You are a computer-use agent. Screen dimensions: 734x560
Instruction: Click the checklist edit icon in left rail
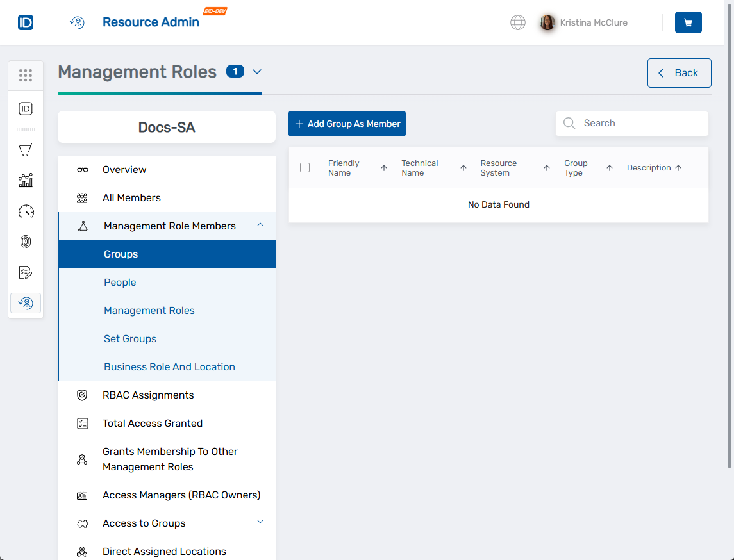click(26, 273)
